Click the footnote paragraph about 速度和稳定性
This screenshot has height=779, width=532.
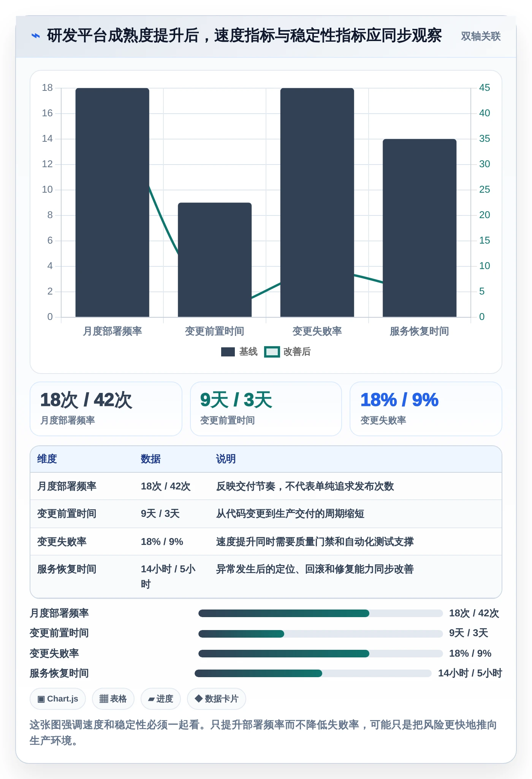point(263,733)
